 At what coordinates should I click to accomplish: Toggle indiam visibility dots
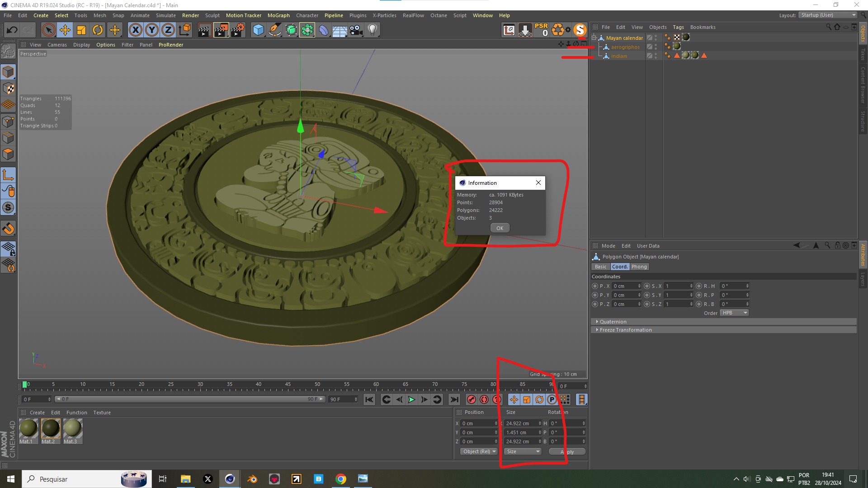pos(656,56)
